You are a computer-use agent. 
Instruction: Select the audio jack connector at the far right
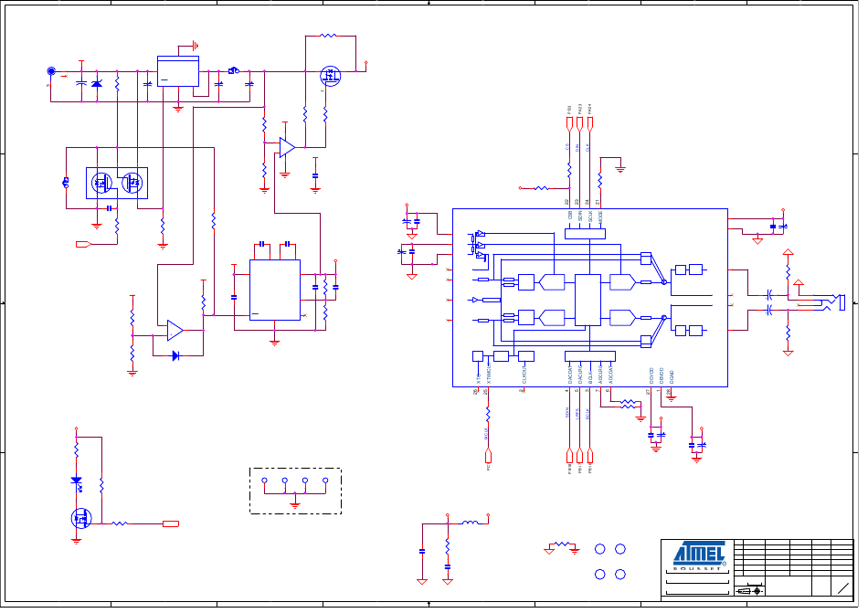coord(835,302)
